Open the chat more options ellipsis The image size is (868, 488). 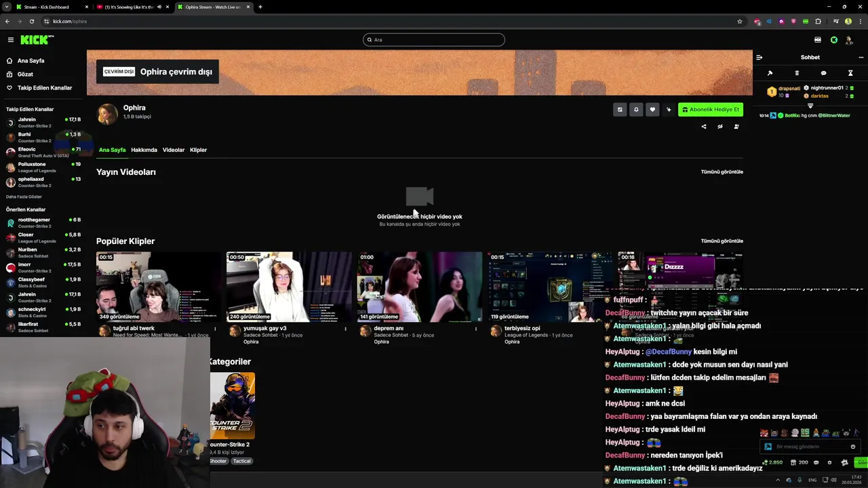point(861,58)
